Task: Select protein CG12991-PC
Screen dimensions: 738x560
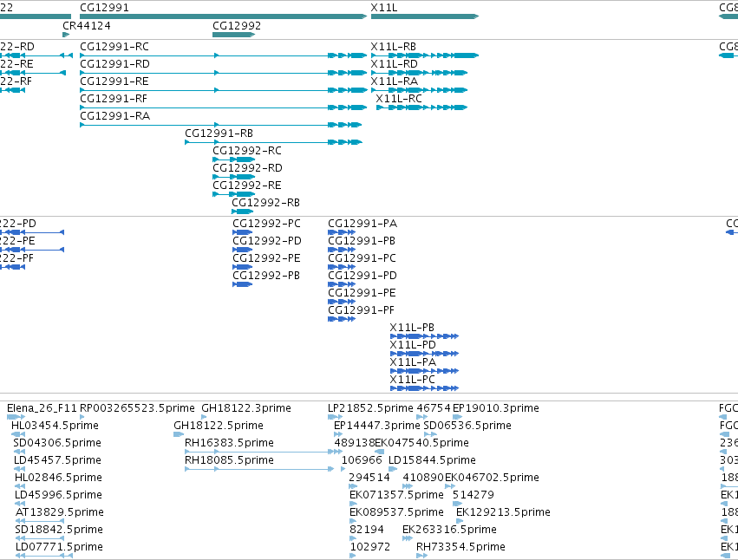Action: pyautogui.click(x=342, y=267)
